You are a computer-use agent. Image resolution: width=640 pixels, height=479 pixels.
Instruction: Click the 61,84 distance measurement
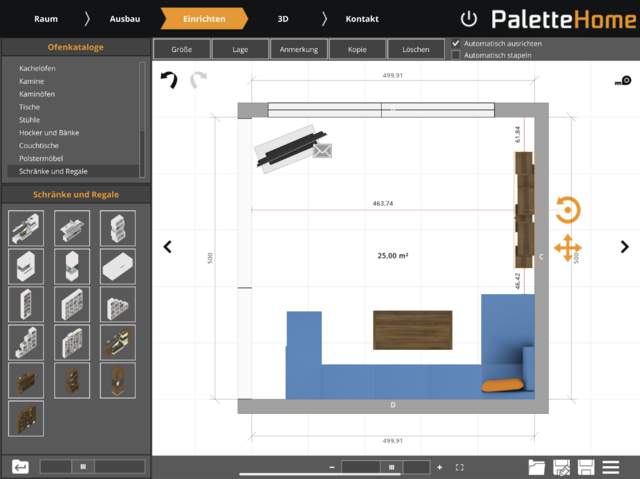(518, 134)
